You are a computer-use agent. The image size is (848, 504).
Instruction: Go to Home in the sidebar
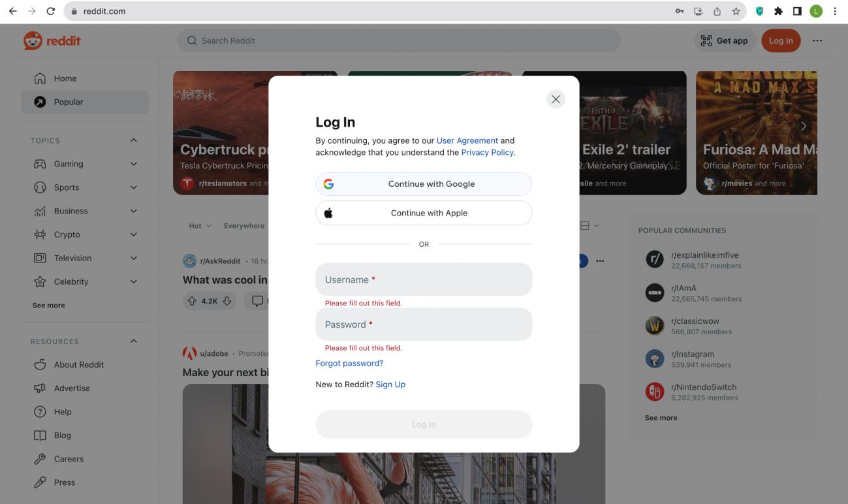point(65,78)
